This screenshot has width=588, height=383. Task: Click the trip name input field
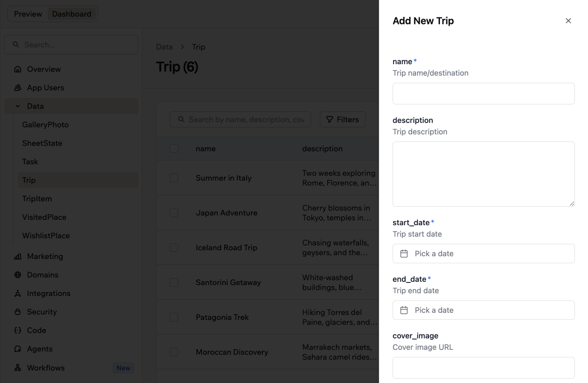483,94
